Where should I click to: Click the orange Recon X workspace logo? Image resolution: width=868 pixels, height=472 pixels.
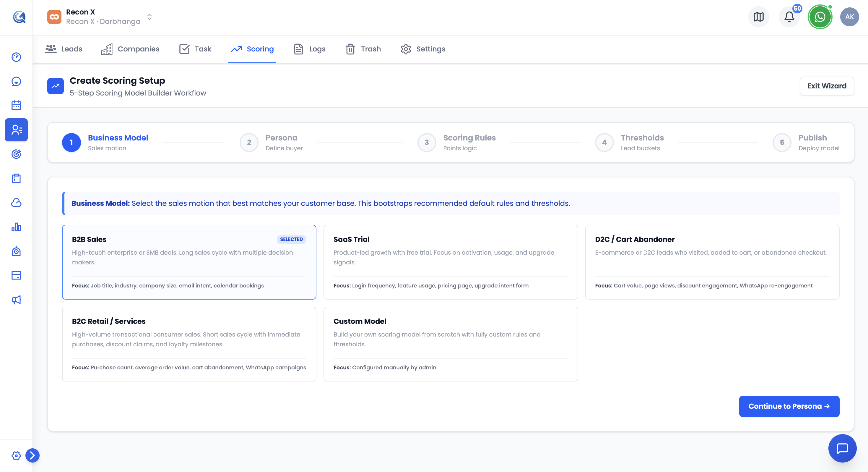point(54,17)
